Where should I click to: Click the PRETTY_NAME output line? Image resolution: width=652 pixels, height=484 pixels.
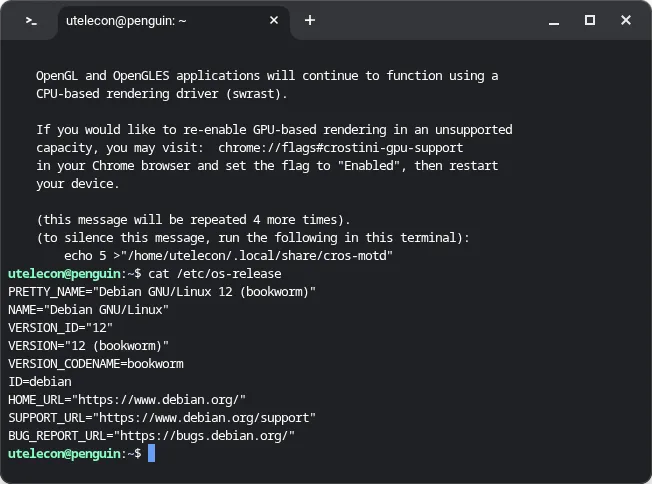coord(162,291)
